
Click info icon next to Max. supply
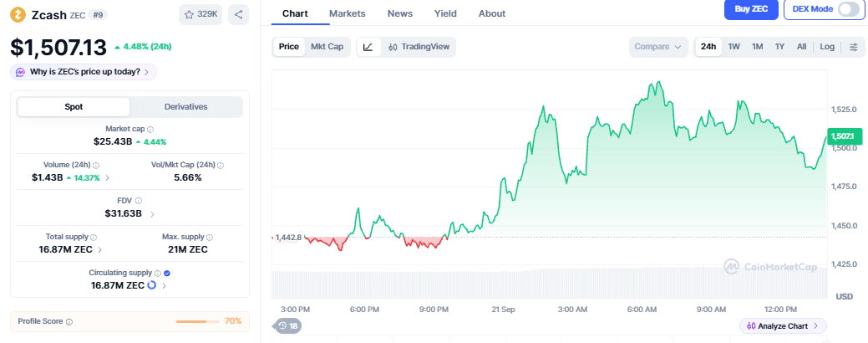[x=209, y=237]
